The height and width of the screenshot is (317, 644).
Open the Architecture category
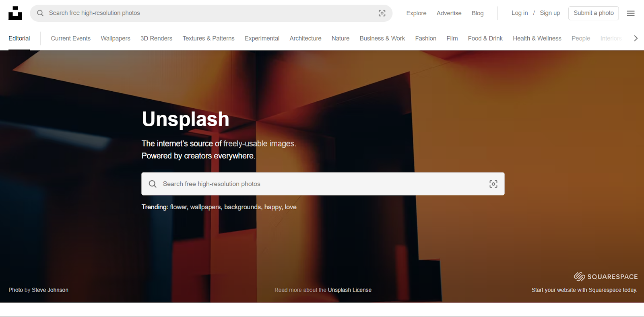[x=305, y=38]
